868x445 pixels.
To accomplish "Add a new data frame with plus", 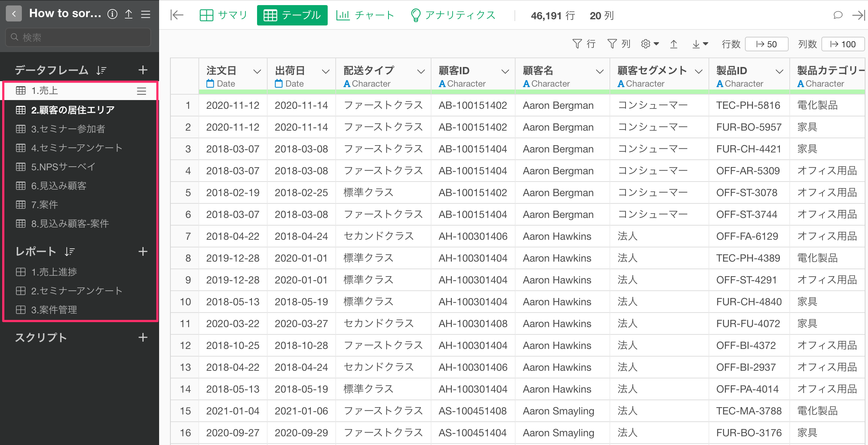I will tap(143, 70).
